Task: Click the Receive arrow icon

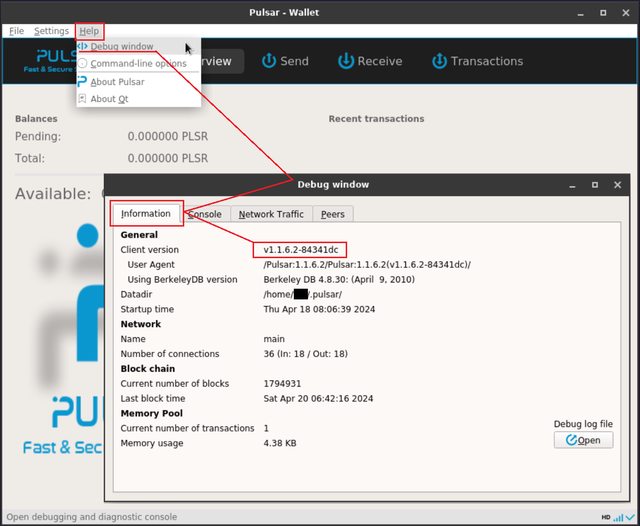Action: (x=346, y=61)
